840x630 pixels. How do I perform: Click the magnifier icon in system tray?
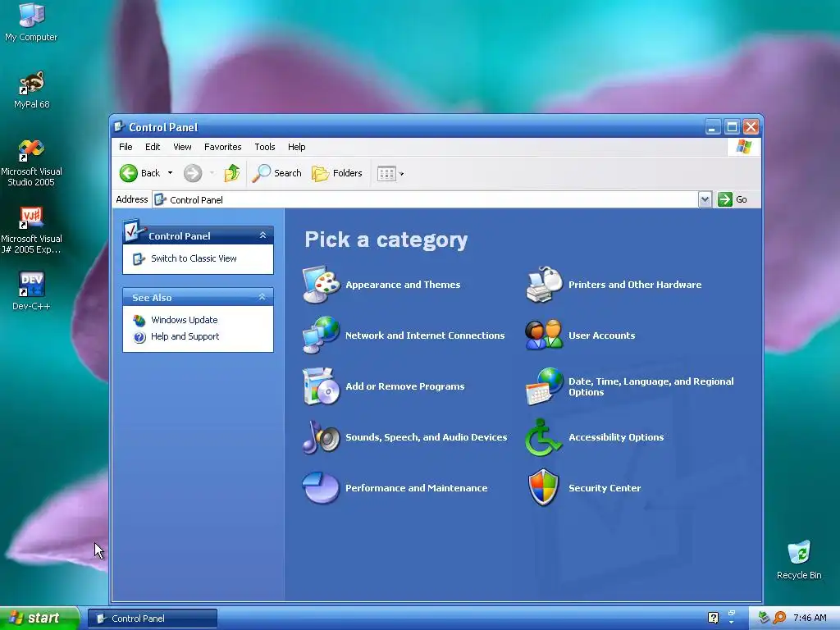779,618
